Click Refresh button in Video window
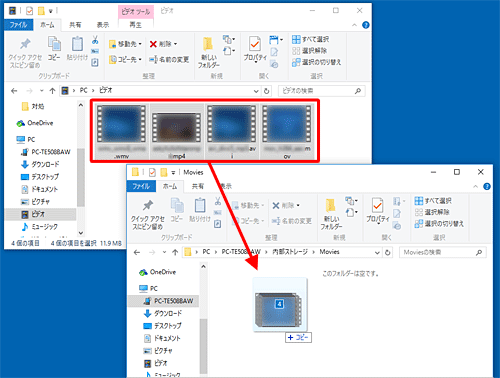500x378 pixels. tap(266, 91)
